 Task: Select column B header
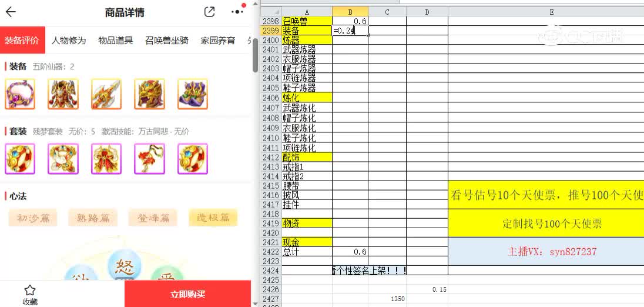[x=350, y=12]
